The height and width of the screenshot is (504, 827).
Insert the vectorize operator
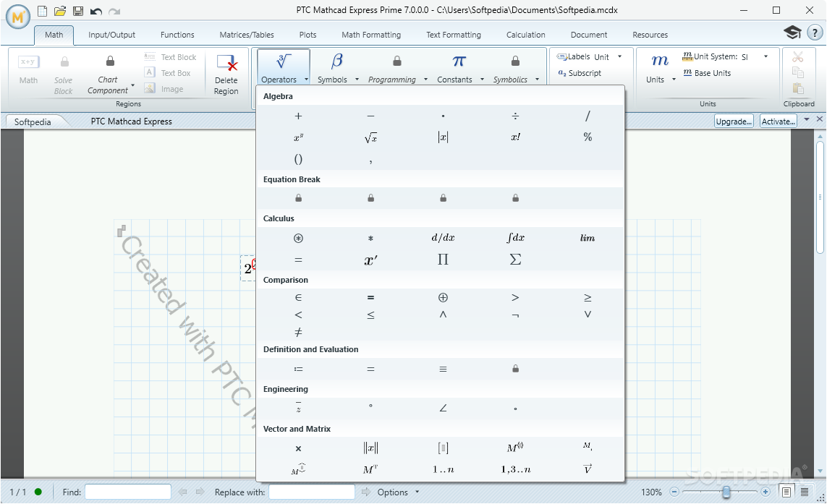pos(588,468)
